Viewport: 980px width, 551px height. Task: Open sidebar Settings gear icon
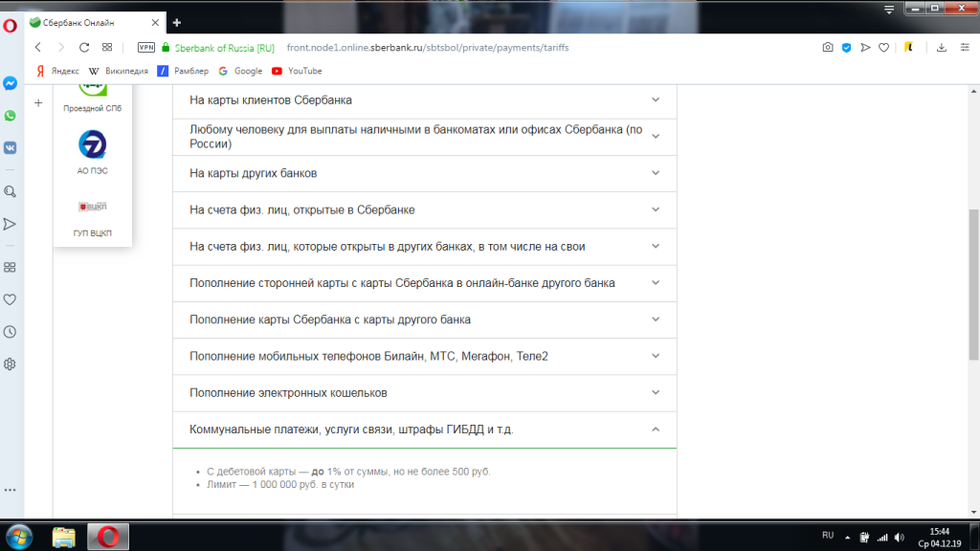point(10,364)
